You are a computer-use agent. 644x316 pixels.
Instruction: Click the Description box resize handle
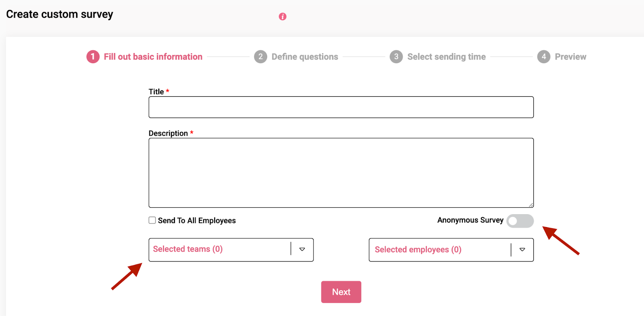531,205
